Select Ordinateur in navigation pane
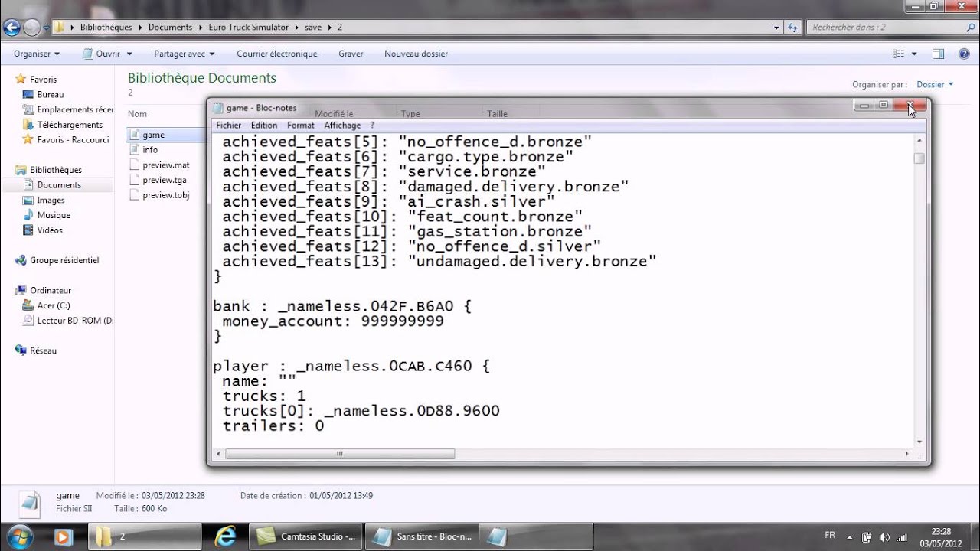 (x=51, y=290)
